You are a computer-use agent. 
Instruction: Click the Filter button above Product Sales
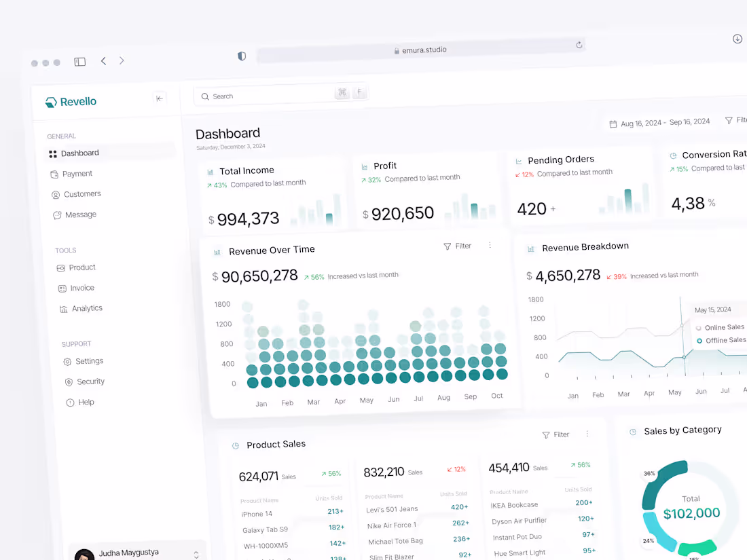[555, 434]
